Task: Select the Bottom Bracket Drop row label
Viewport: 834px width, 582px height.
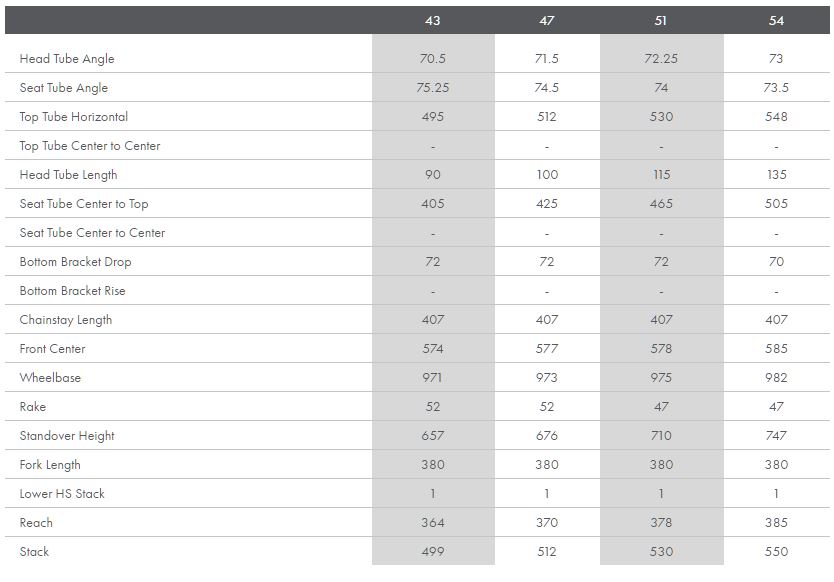Action: tap(76, 262)
